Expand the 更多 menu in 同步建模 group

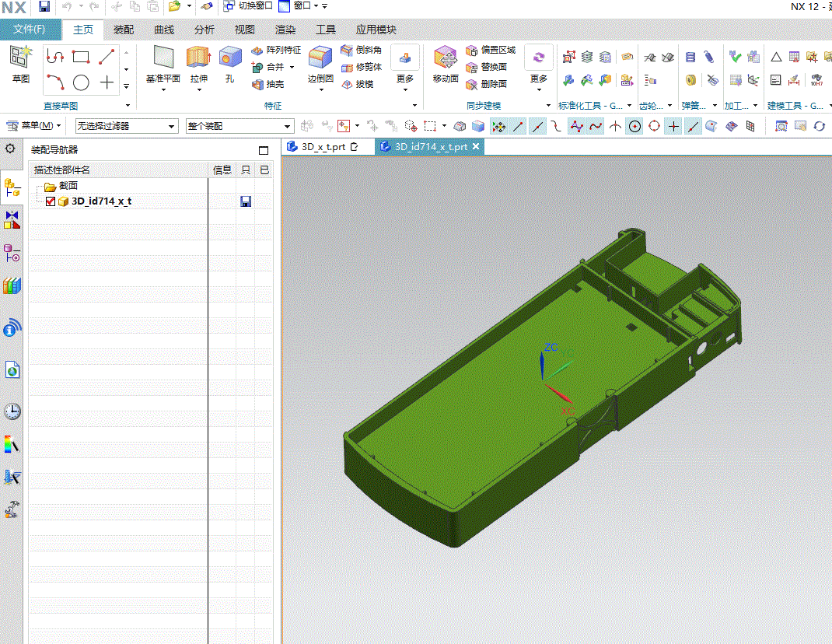539,68
